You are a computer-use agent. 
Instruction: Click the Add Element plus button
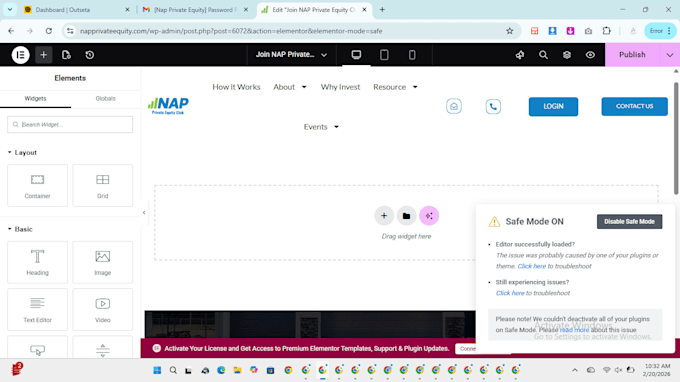43,55
